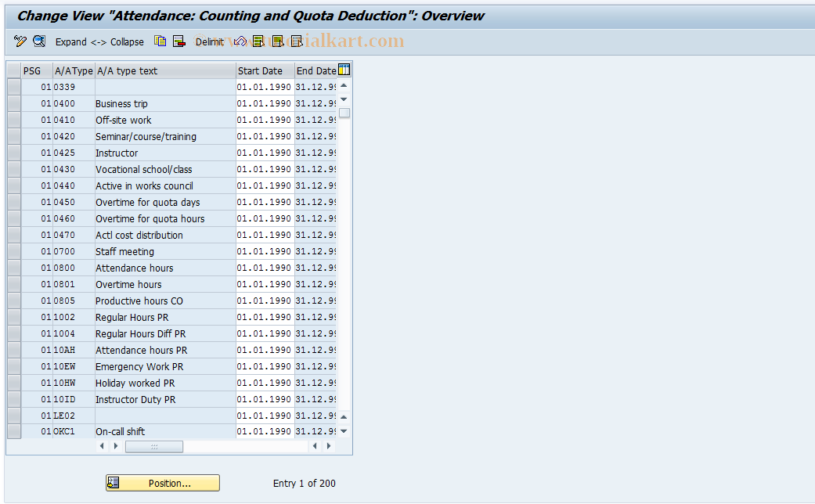Screen dimensions: 815x504
Task: Click text cell Holiday worked PR
Action: [x=165, y=383]
